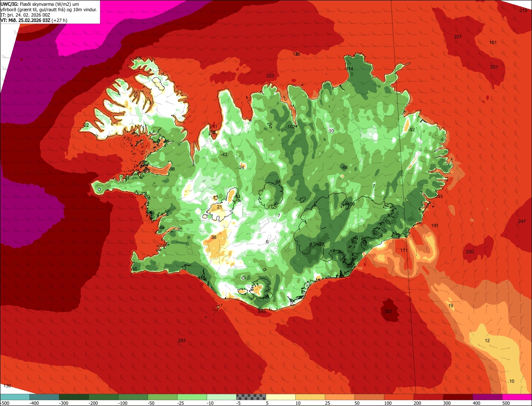
Task: Click the '171' value off southeast coast
Action: coord(404,250)
